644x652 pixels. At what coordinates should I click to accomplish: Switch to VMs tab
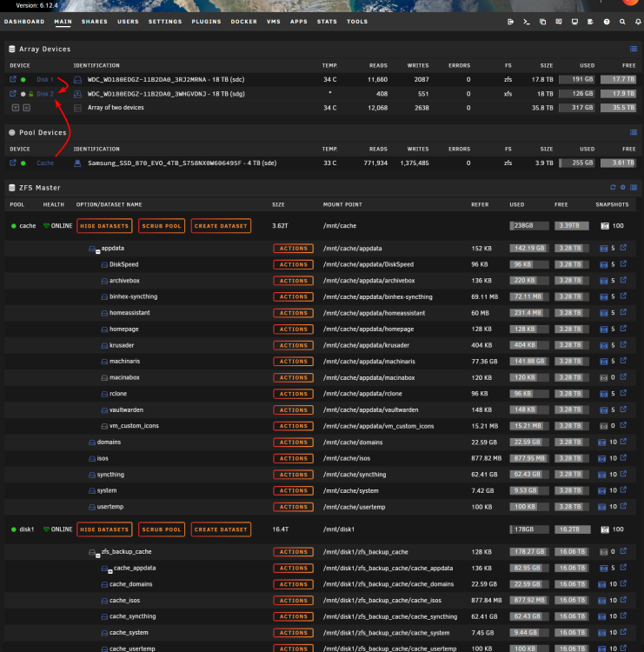click(x=274, y=22)
